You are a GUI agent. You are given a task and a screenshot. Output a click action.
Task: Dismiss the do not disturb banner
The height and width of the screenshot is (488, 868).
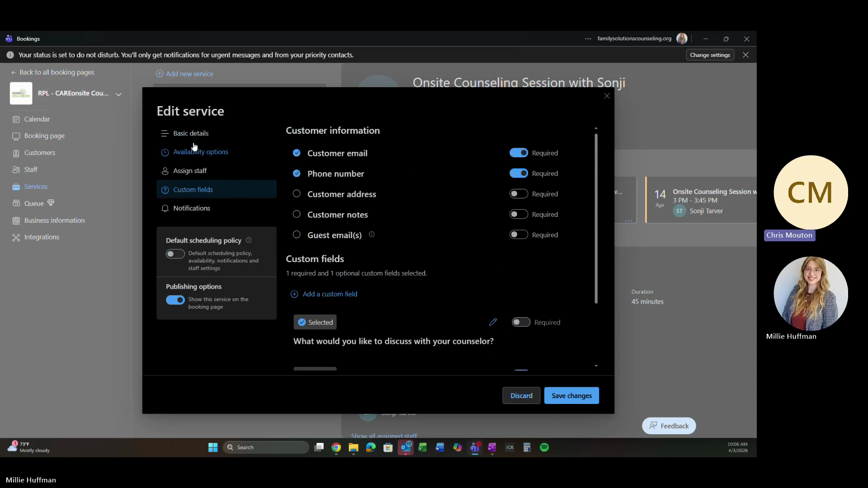745,55
